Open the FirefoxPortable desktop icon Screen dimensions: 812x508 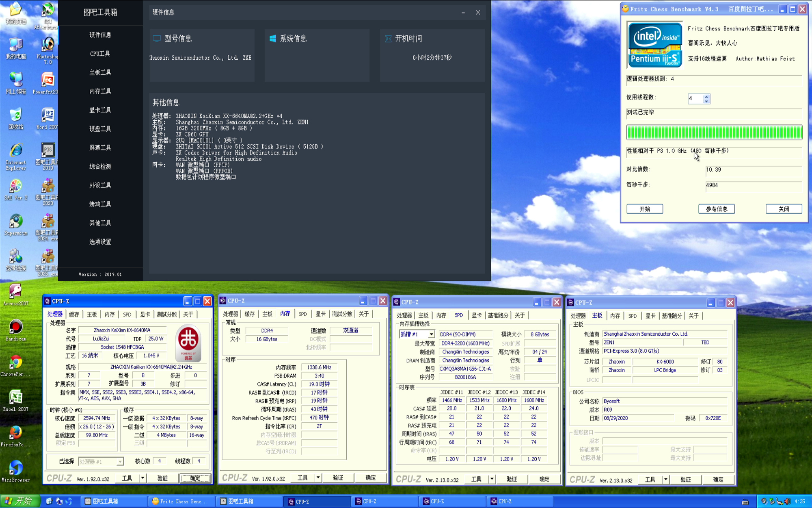[16, 436]
